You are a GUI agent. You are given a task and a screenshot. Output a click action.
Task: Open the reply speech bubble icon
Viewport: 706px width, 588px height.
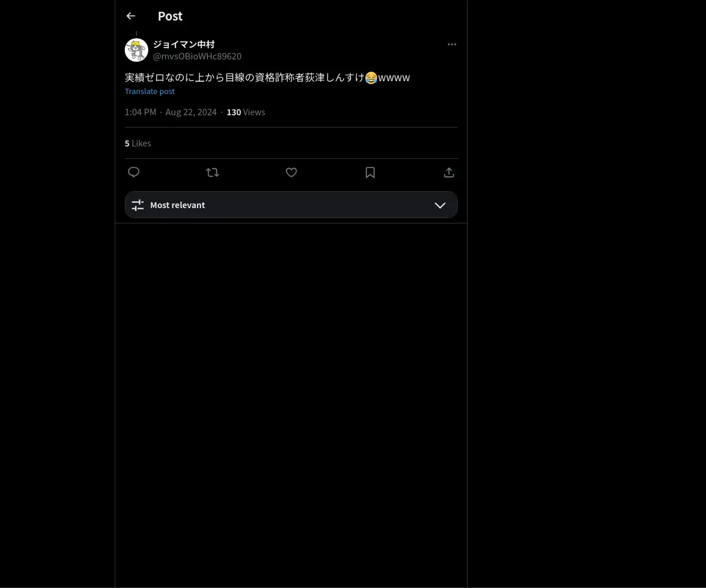click(134, 172)
